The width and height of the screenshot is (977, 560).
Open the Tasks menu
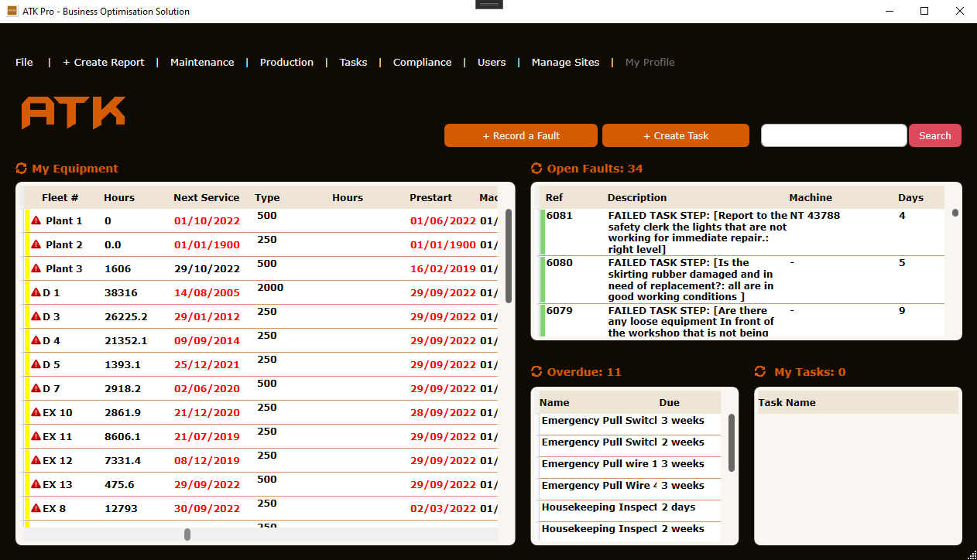353,62
